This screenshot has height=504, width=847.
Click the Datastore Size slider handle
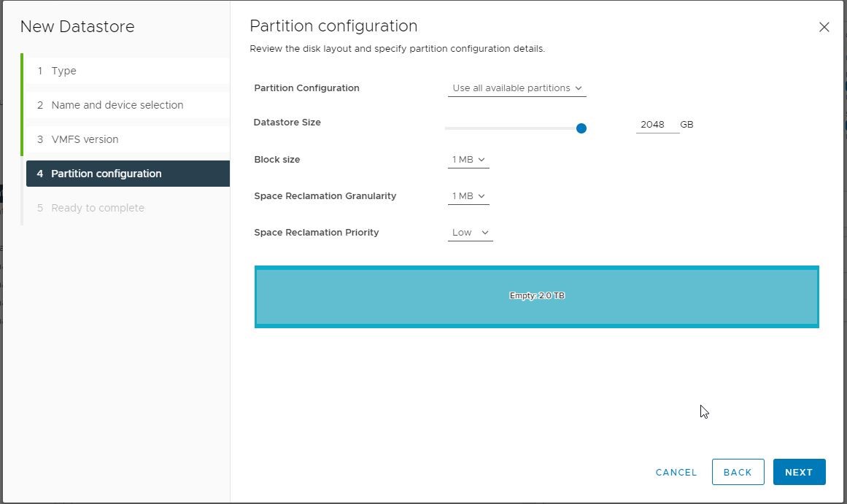tap(581, 128)
